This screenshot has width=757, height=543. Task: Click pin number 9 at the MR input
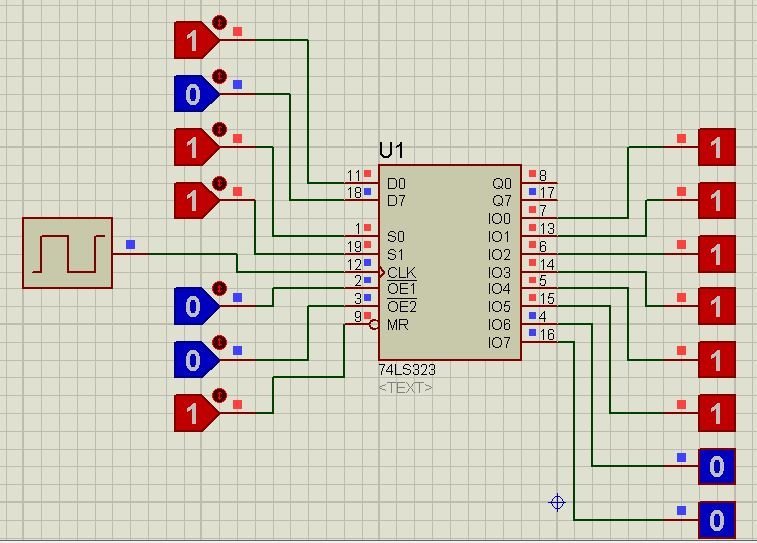[358, 317]
